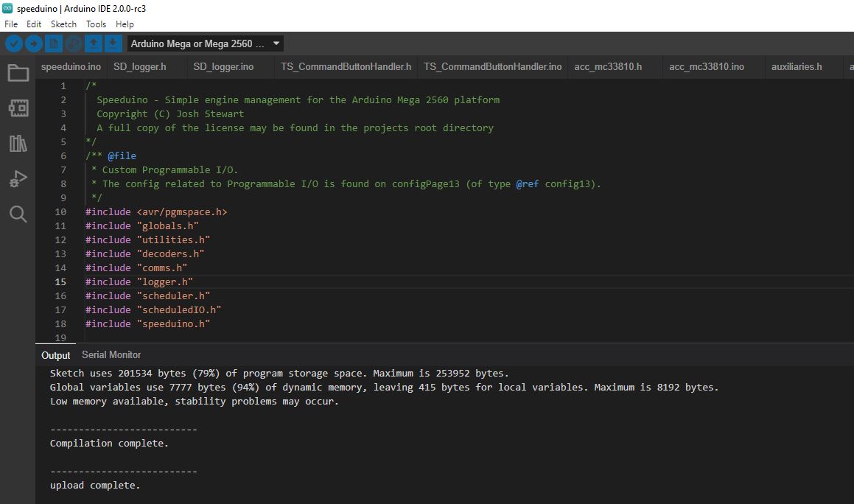Click line number 10 in the gutter

(x=60, y=212)
